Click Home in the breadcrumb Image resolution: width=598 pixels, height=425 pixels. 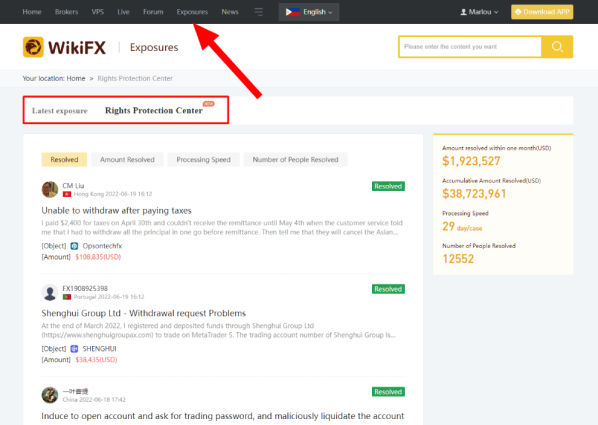tap(76, 78)
